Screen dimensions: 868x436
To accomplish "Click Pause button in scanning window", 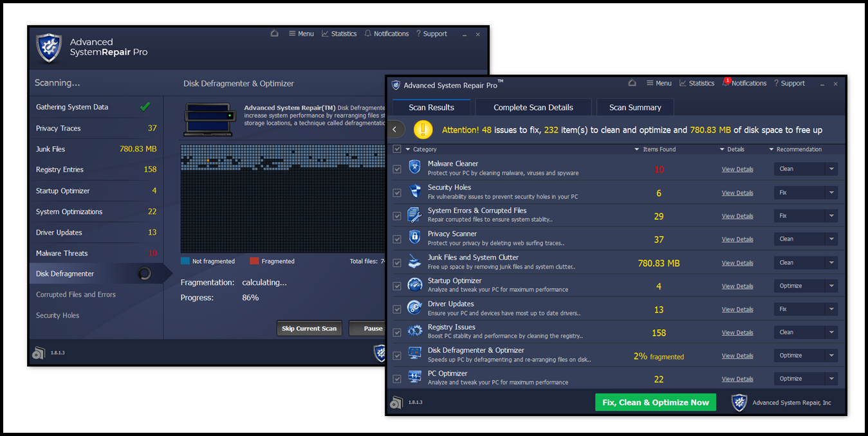I will click(367, 328).
